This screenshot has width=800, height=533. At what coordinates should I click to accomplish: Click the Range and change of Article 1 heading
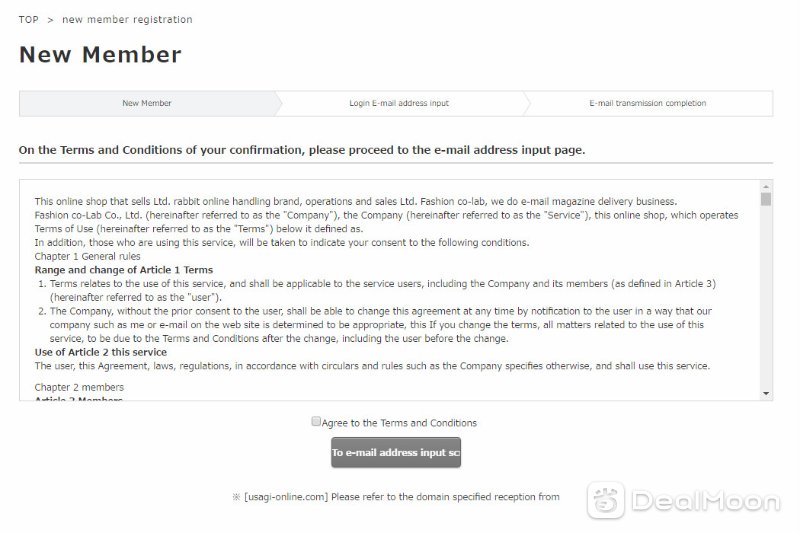(124, 270)
